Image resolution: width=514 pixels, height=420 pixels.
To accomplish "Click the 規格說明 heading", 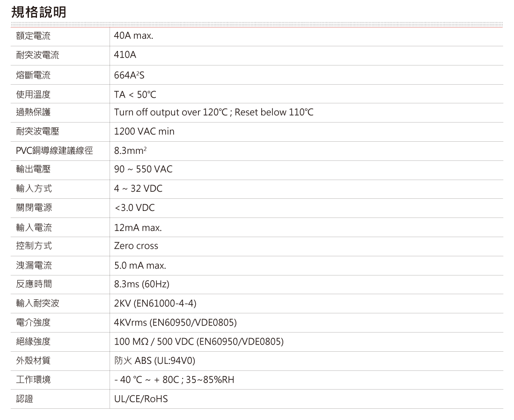I will coord(38,12).
